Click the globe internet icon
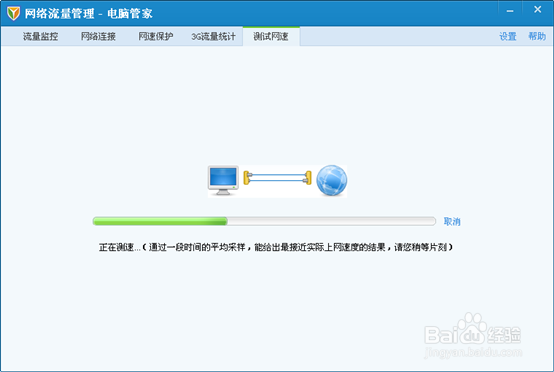Viewport: 554px width, 372px height. coord(331,180)
